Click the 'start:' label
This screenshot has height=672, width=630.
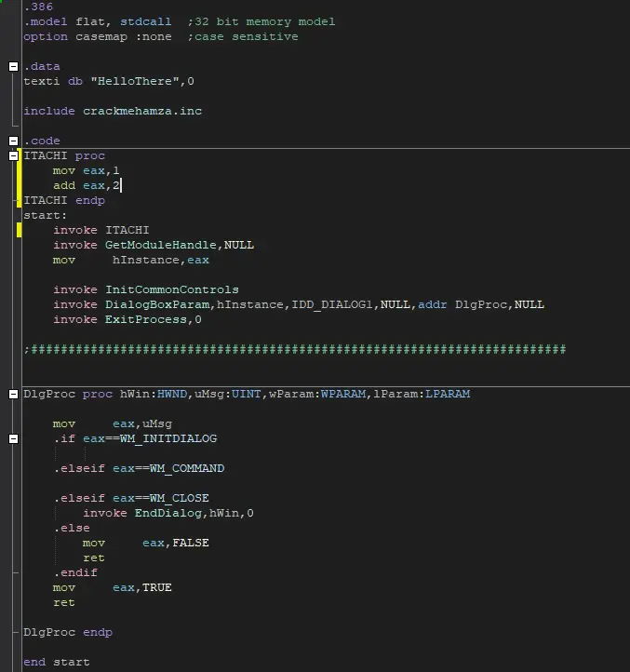click(x=46, y=215)
